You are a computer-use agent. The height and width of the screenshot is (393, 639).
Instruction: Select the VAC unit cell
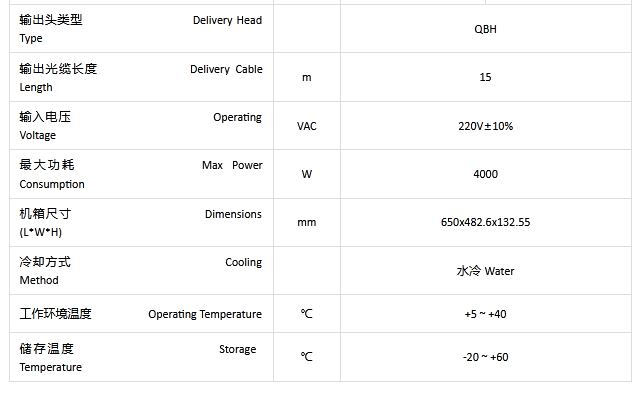point(306,126)
